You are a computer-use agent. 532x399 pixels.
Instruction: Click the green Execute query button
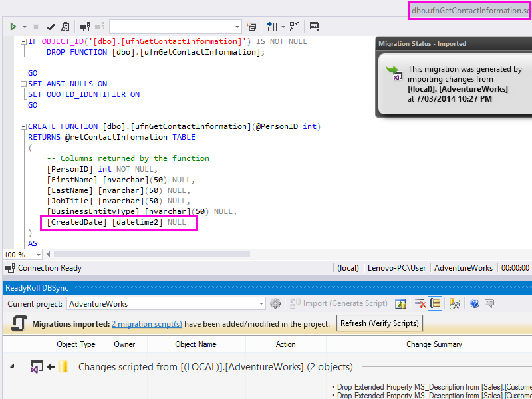click(13, 27)
